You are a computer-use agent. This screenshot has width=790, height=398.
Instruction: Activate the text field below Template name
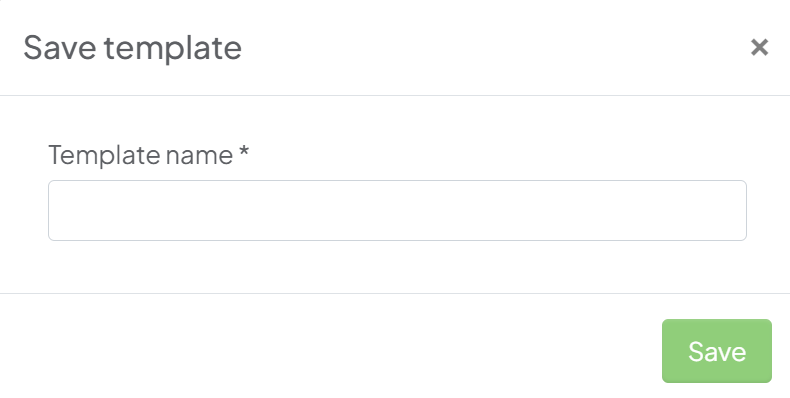(397, 210)
